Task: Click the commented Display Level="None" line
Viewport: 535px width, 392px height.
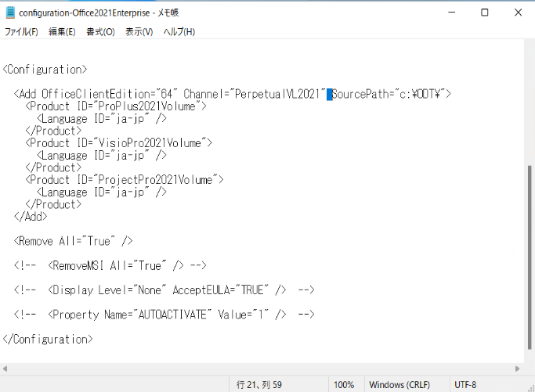Action: (164, 290)
